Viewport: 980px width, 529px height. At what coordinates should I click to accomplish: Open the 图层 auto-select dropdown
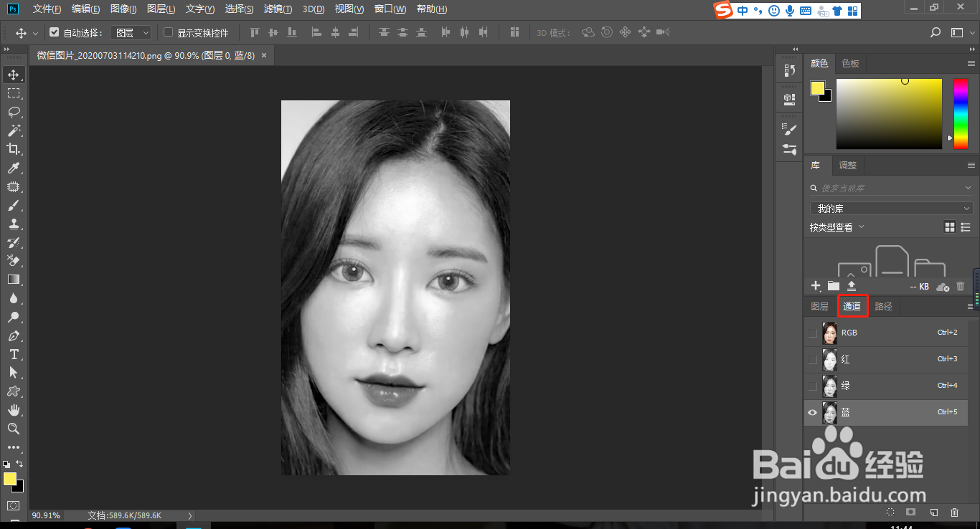[131, 33]
